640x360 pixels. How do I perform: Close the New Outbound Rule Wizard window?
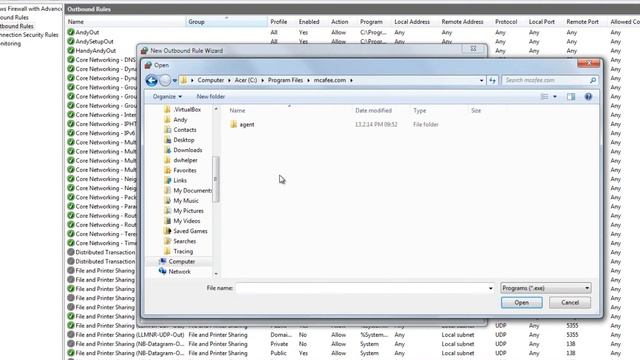tap(473, 49)
